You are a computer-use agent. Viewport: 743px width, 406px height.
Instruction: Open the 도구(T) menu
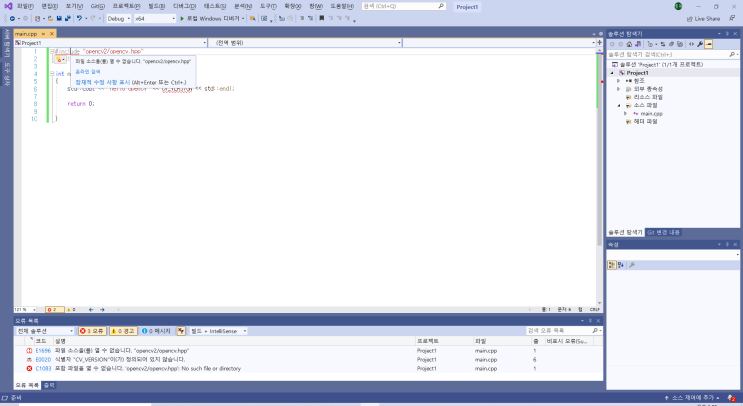[268, 6]
